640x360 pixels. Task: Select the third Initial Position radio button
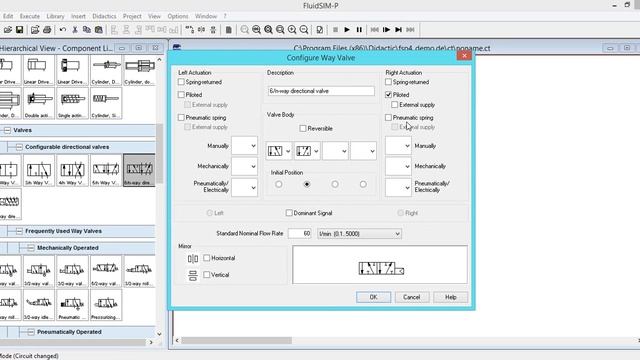point(335,184)
